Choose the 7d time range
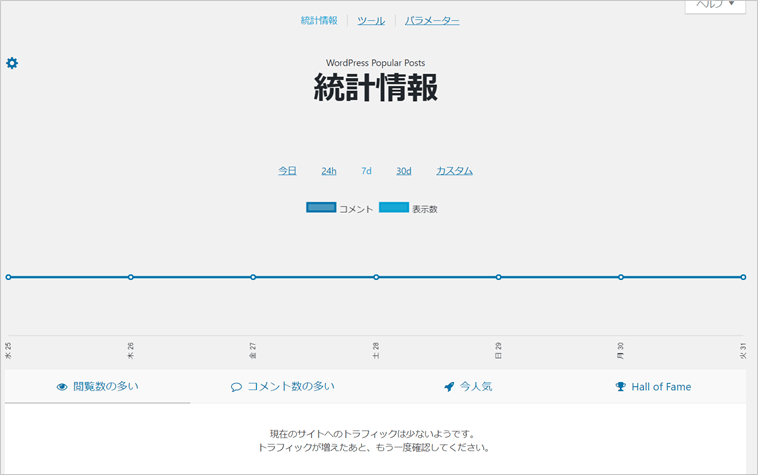 pos(366,171)
